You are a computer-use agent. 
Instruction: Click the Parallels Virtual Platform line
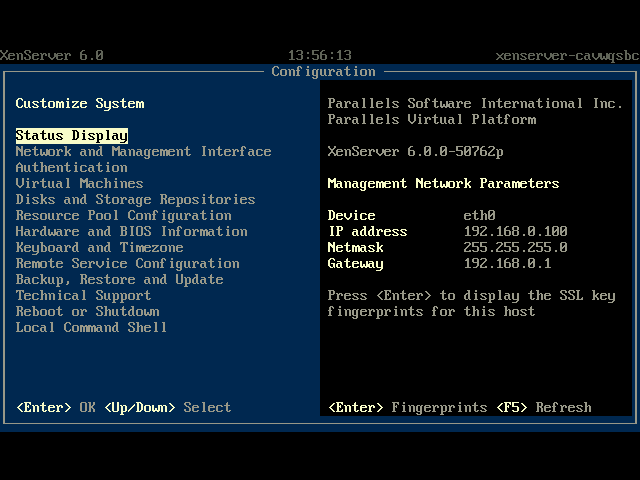point(432,119)
